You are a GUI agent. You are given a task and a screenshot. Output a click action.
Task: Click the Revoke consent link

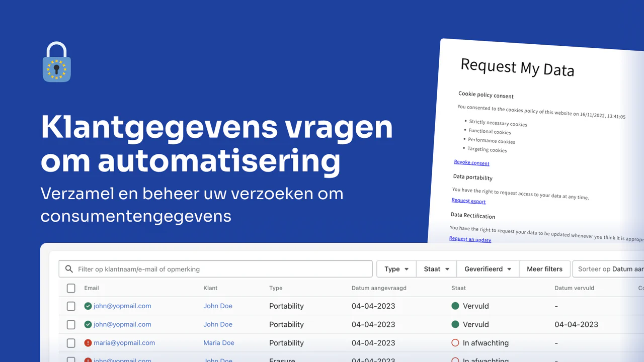pos(471,162)
